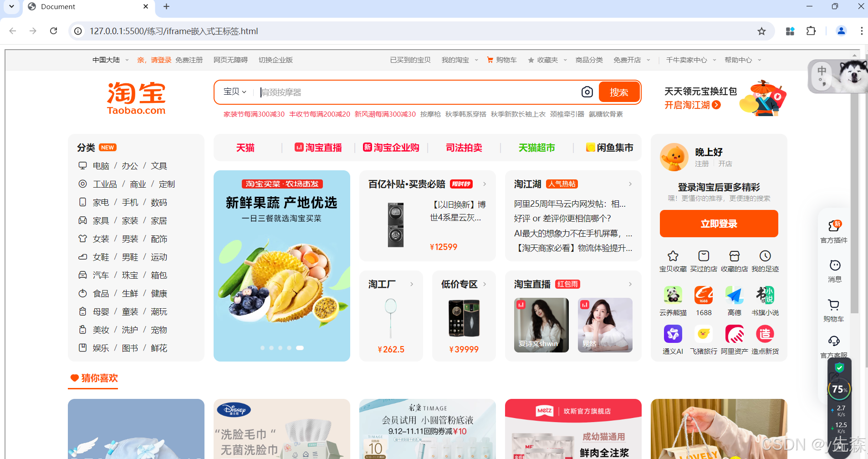Open the ¥39999 phone in 低价专区
The height and width of the screenshot is (459, 868).
[x=464, y=318]
